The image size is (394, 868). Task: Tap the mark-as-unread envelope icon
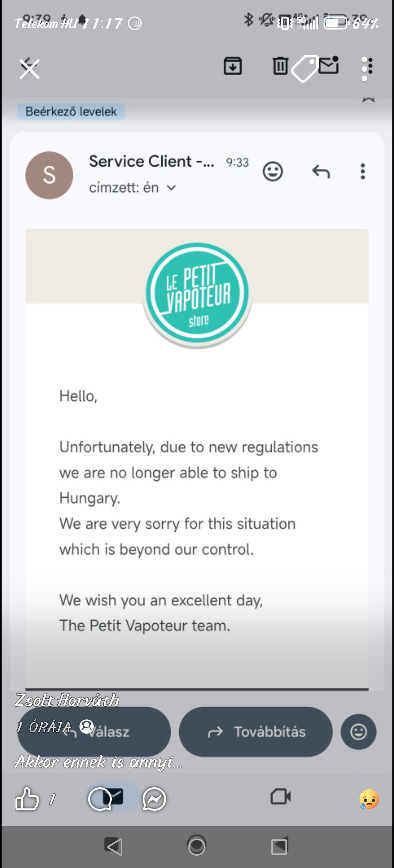(329, 65)
